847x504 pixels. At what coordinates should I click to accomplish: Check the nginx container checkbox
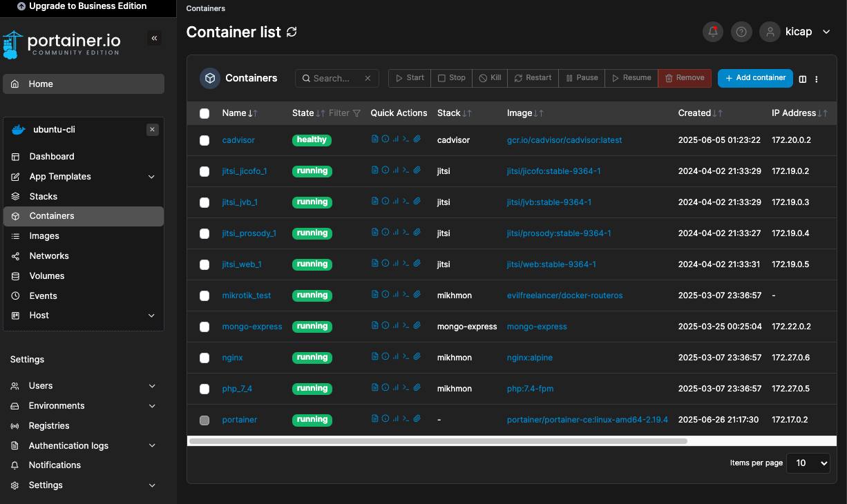[x=204, y=358]
